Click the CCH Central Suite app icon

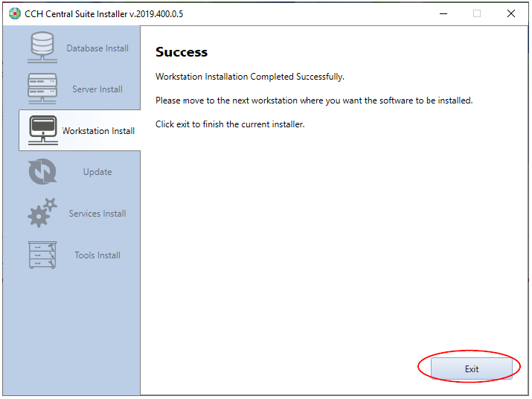pyautogui.click(x=15, y=13)
